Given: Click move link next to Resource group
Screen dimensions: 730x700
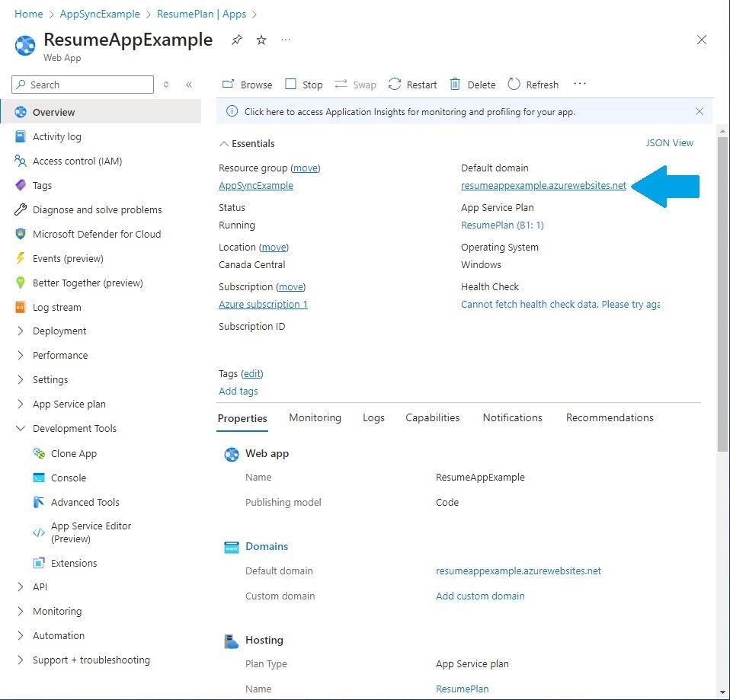Looking at the screenshot, I should (x=306, y=168).
